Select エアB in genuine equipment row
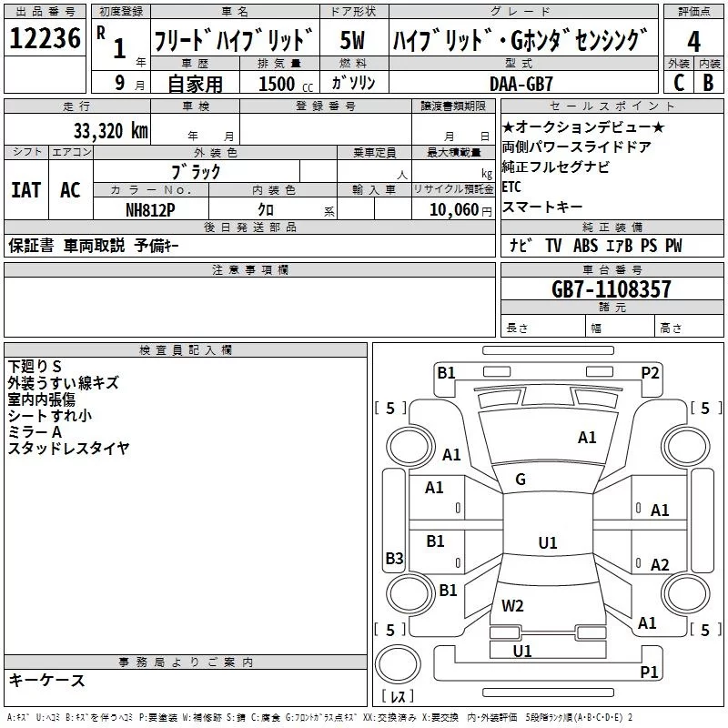Image resolution: width=728 pixels, height=728 pixels. 620,245
